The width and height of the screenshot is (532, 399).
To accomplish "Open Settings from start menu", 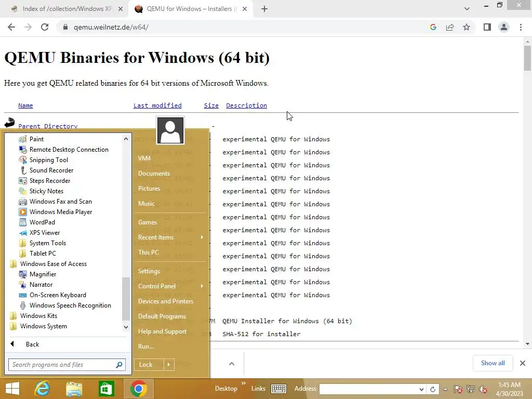I will click(149, 271).
